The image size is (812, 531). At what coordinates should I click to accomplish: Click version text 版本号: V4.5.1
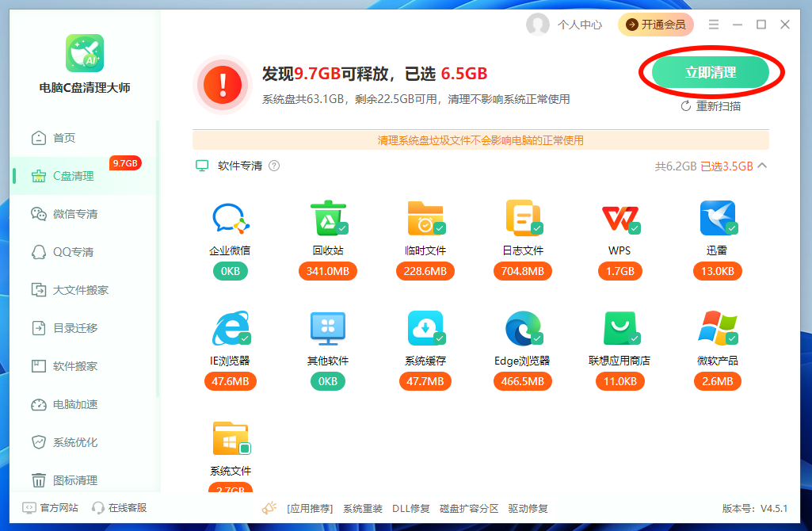point(754,509)
